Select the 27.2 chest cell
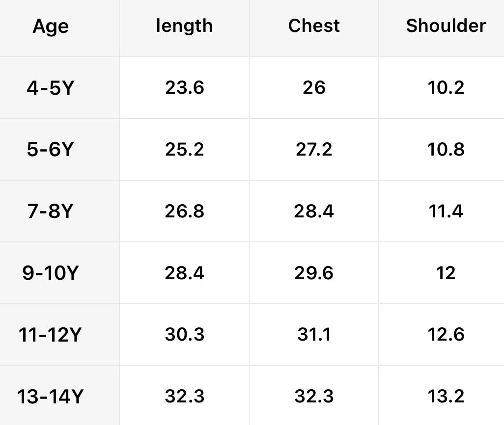The height and width of the screenshot is (425, 504). [314, 150]
